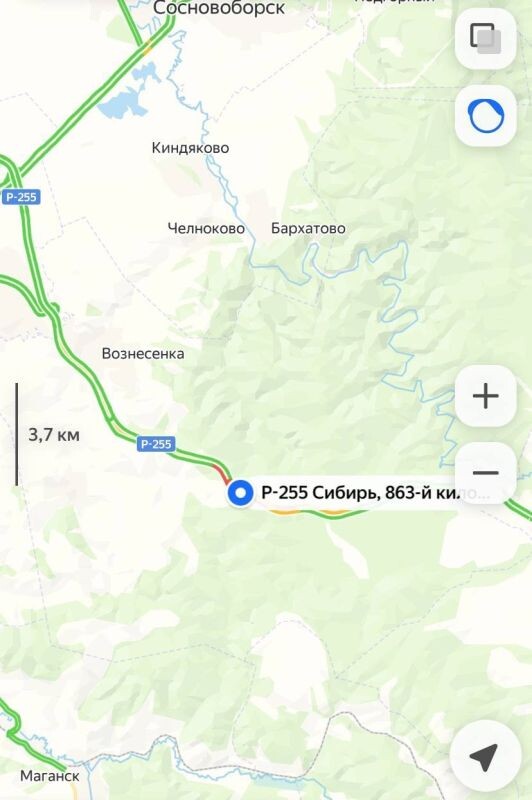532x800 pixels.
Task: Tap the Вознесенка village label
Action: [143, 354]
